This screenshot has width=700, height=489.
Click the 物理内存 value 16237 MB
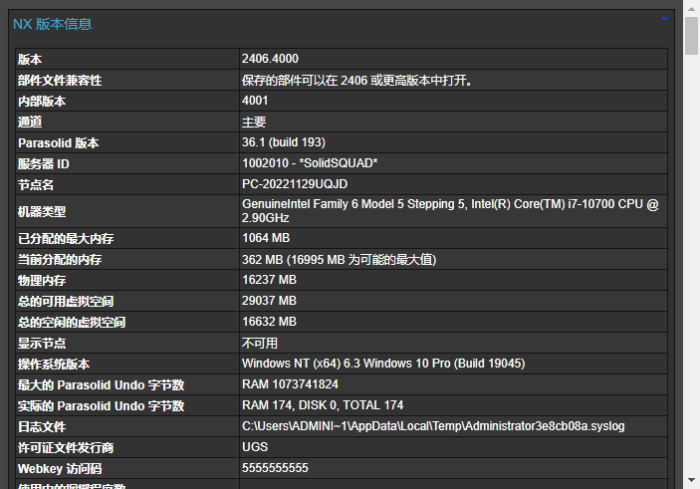tap(269, 280)
